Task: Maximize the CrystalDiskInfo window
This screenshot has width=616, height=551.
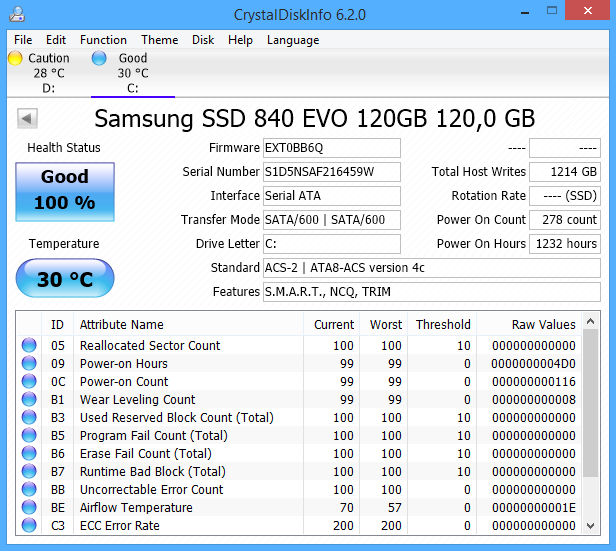Action: coord(552,11)
